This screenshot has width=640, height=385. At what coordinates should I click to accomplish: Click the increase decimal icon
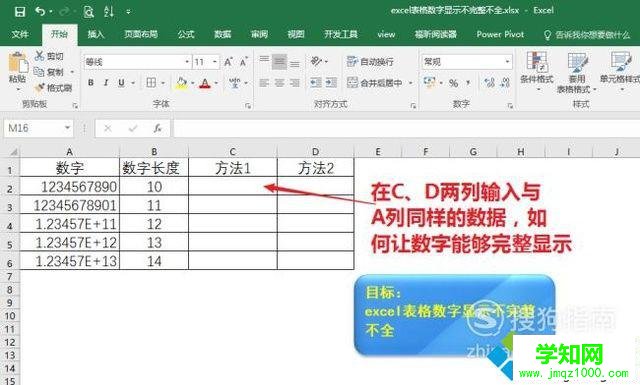489,83
